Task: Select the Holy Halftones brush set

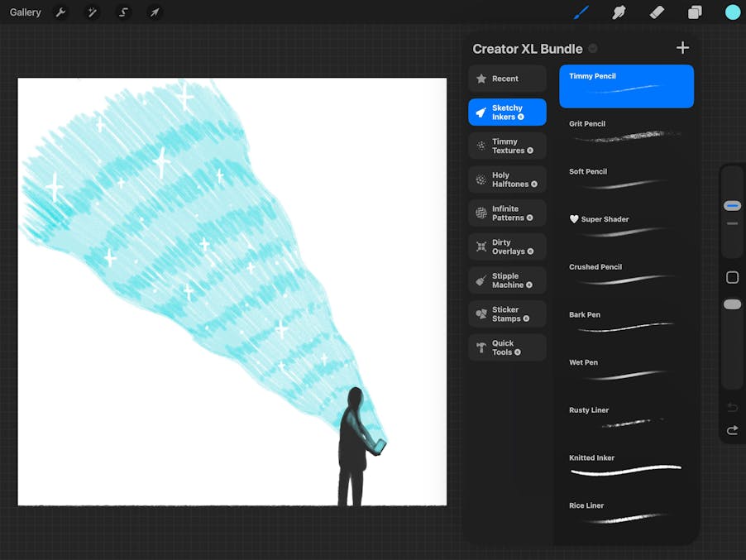Action: coord(507,179)
